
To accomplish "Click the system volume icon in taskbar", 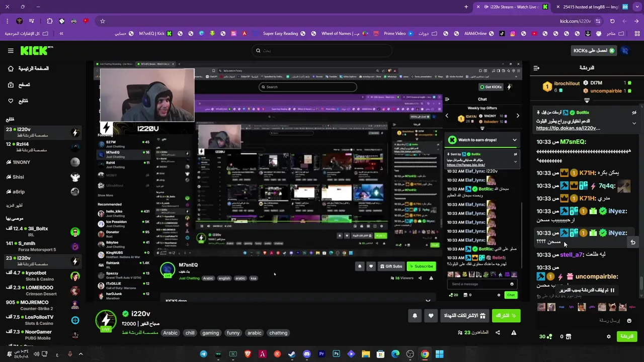I will point(36,354).
